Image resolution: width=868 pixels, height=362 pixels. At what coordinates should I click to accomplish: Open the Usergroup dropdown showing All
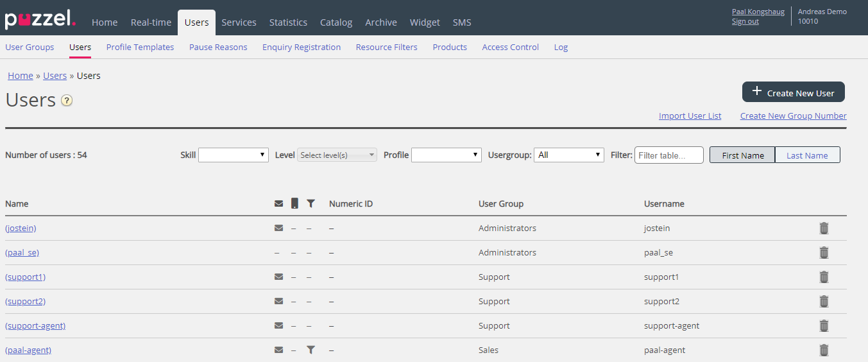[568, 155]
